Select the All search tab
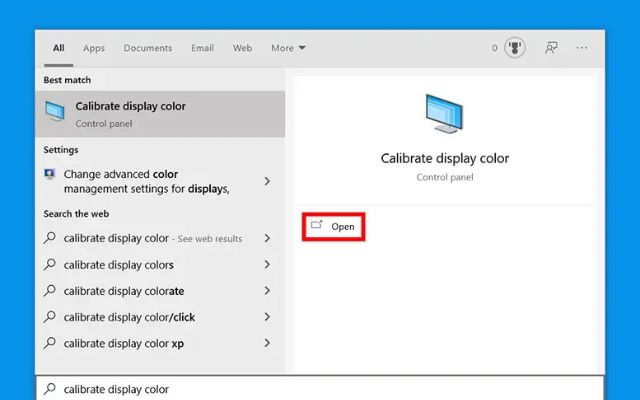 [x=58, y=48]
